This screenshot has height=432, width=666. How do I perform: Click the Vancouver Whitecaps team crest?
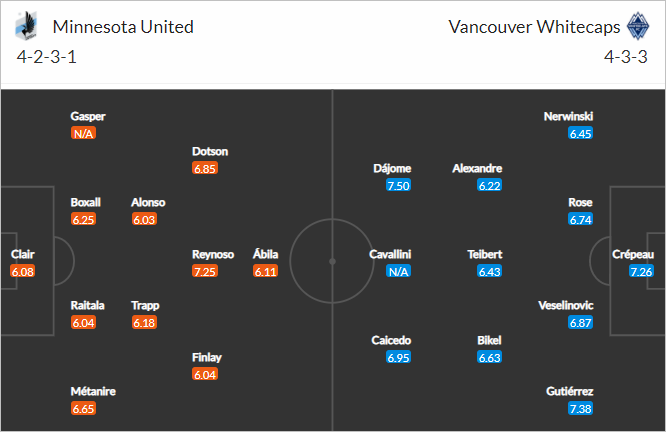(x=638, y=26)
